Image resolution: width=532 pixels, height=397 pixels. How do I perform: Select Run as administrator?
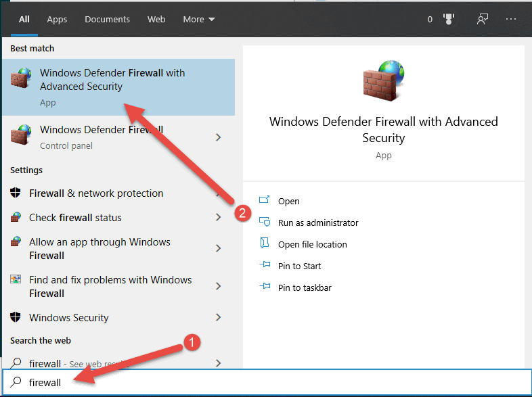pyautogui.click(x=318, y=223)
